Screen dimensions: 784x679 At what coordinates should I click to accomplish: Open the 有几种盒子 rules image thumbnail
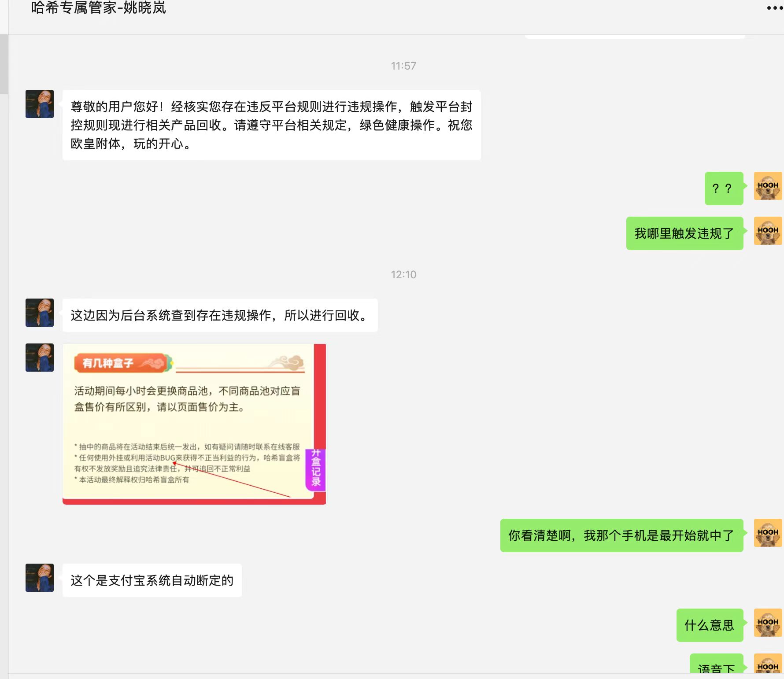(194, 424)
